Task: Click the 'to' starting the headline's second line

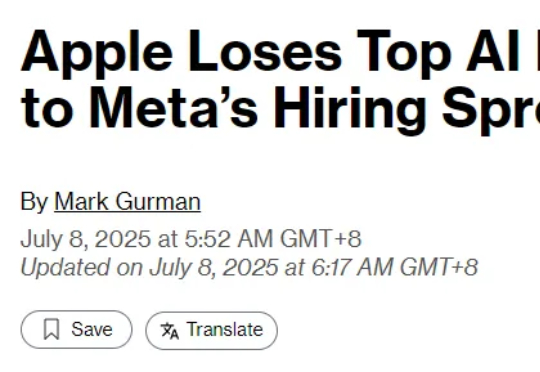Action: (47, 108)
